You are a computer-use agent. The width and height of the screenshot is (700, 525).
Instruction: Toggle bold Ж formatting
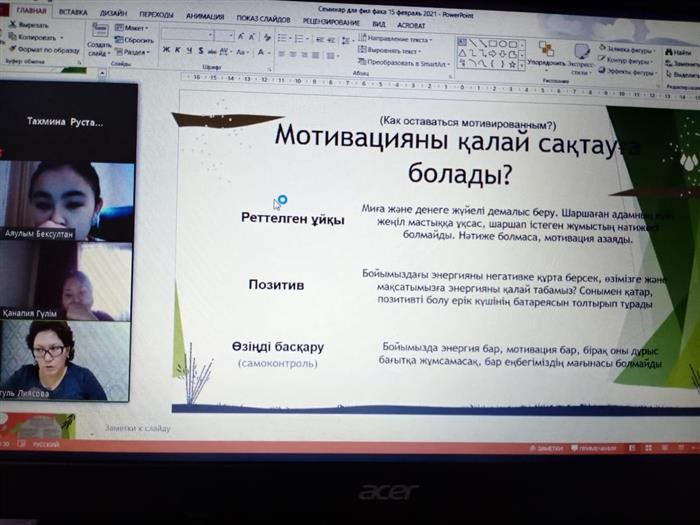coord(165,50)
